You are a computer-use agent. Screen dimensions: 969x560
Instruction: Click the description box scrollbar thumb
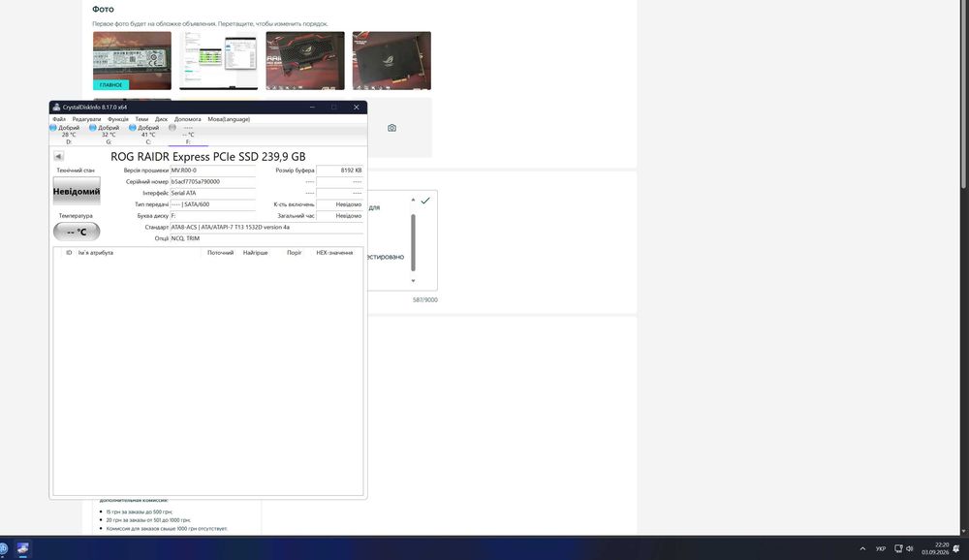(413, 242)
